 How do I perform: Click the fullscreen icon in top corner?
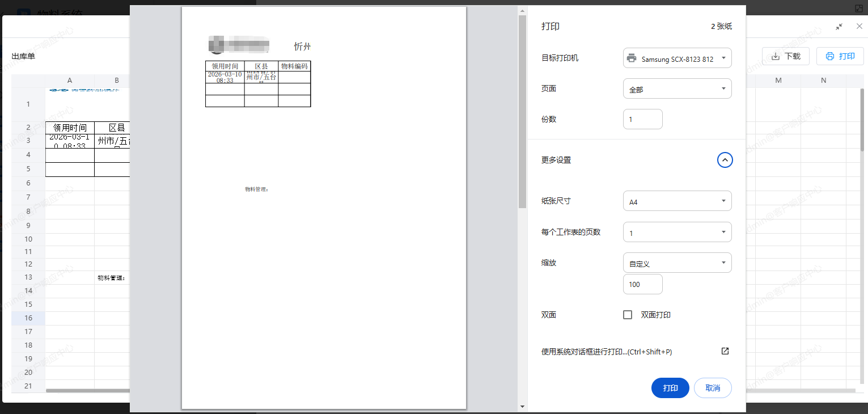858,8
